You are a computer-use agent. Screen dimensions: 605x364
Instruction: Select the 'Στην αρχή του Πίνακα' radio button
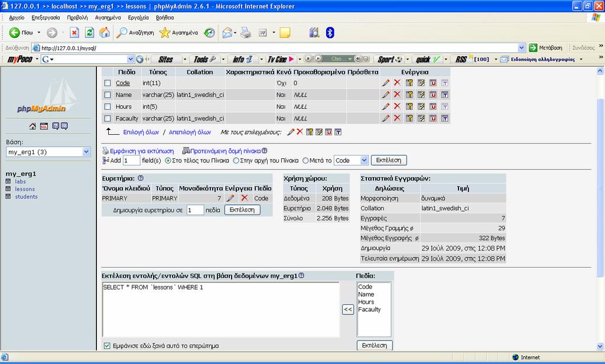coord(236,161)
